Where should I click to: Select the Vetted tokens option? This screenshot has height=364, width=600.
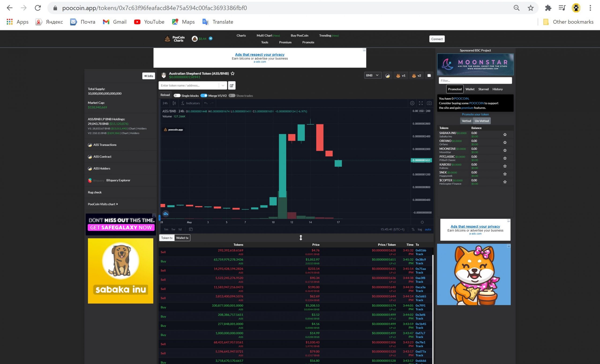pos(466,121)
